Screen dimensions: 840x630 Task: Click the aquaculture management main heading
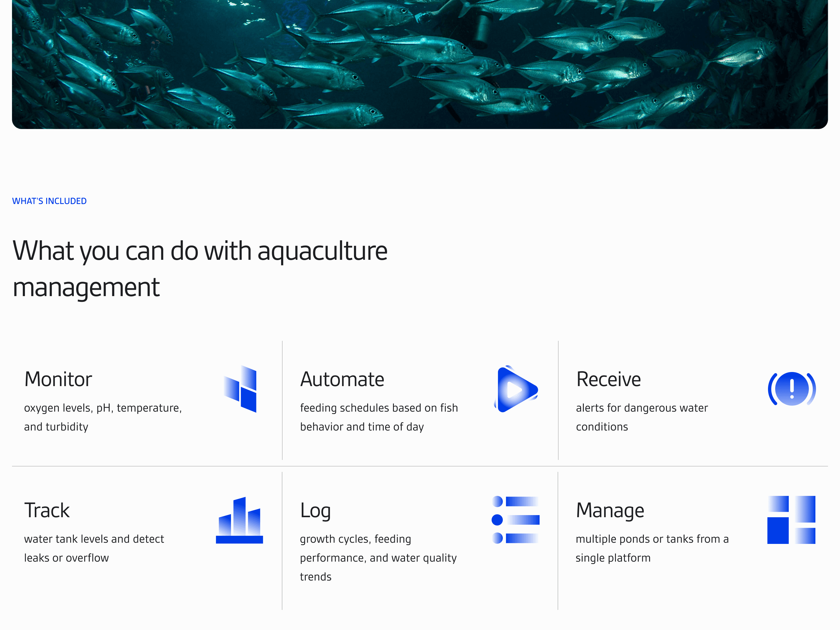click(200, 268)
